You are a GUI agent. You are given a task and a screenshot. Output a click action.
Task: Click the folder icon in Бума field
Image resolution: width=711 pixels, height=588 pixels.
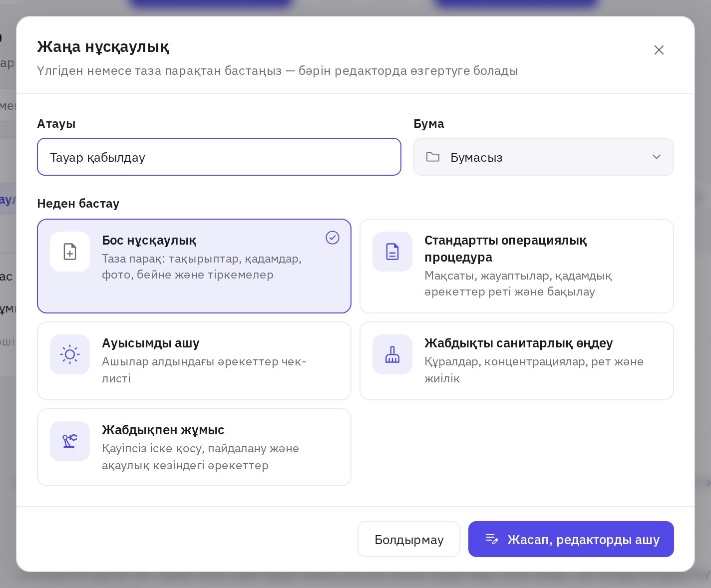[x=433, y=157]
